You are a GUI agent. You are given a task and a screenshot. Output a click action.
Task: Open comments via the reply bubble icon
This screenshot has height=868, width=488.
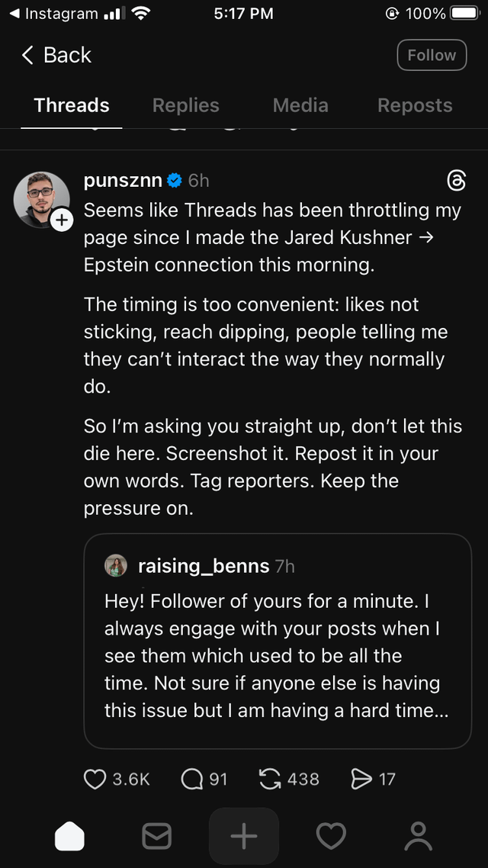[191, 779]
